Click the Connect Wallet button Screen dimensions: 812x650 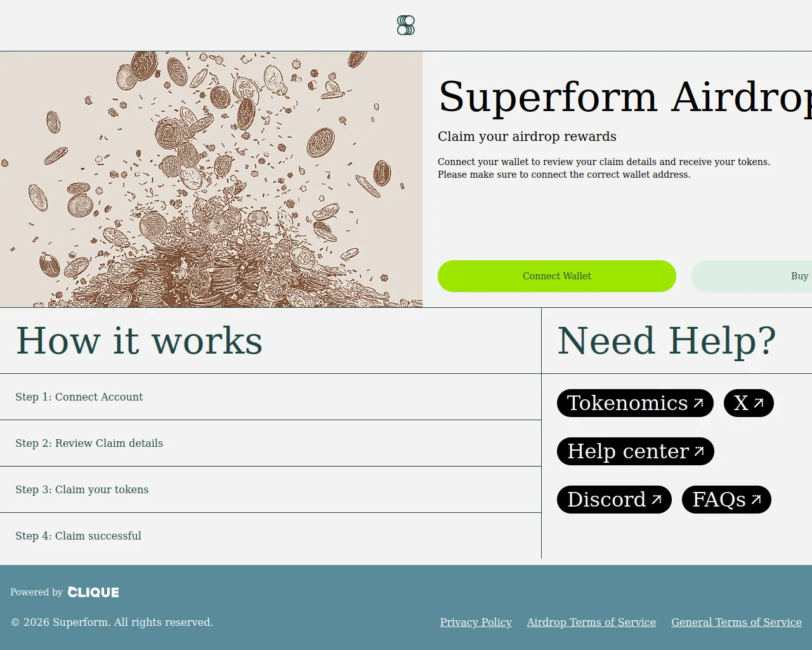557,276
